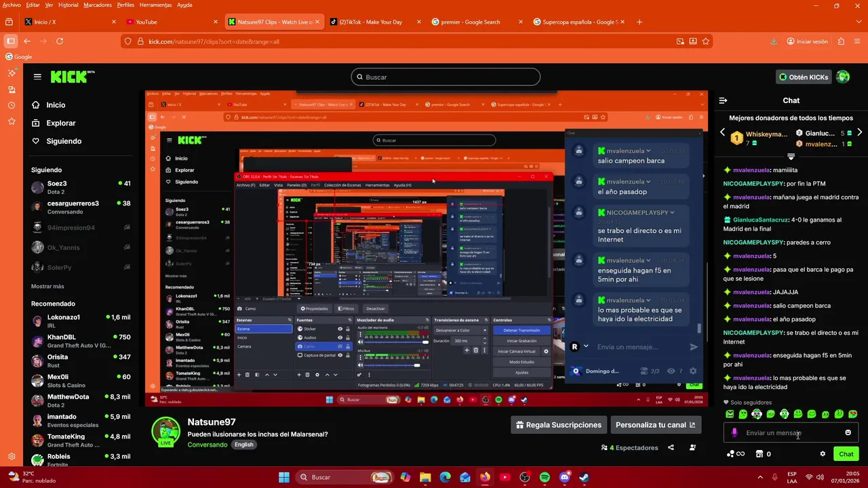Screen dimensions: 868x488
Task: Expand the top donors panel chevron
Action: point(791,157)
